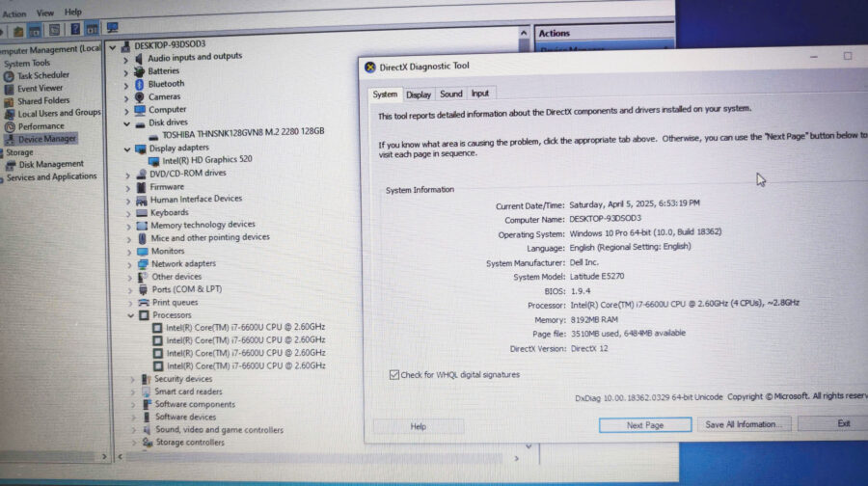Image resolution: width=868 pixels, height=486 pixels.
Task: Open the Action menu
Action: pos(14,13)
